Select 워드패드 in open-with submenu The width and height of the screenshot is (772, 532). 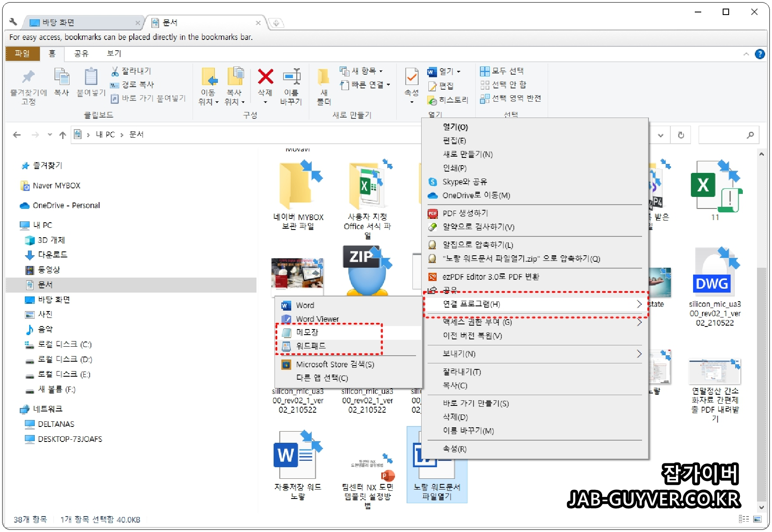(348, 346)
